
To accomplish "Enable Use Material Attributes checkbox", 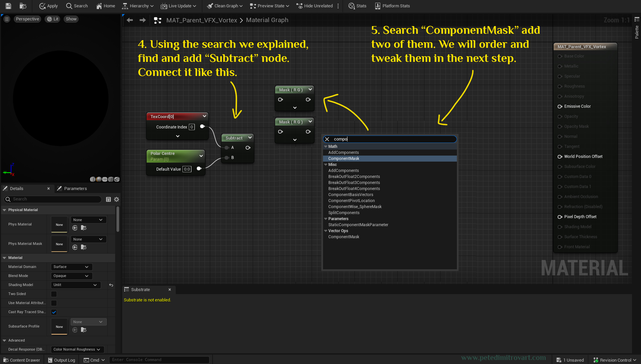I will [x=54, y=303].
